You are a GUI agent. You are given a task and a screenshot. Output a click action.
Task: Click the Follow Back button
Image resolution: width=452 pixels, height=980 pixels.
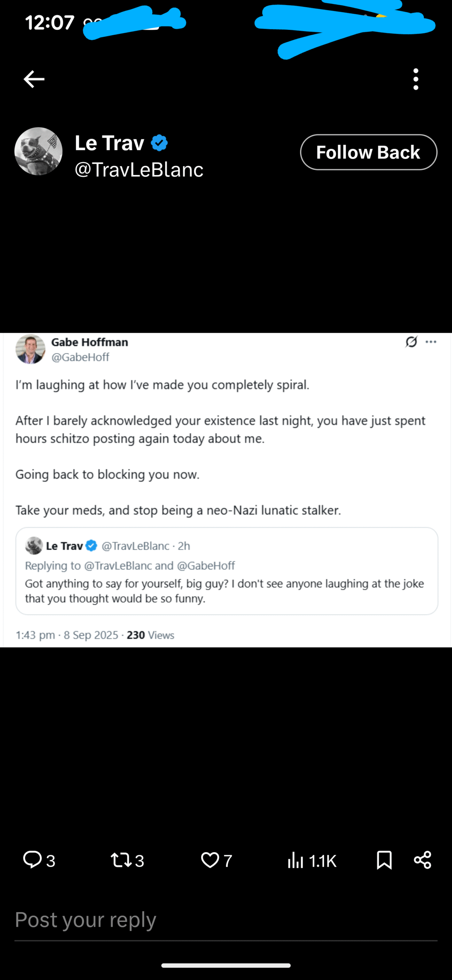click(369, 152)
